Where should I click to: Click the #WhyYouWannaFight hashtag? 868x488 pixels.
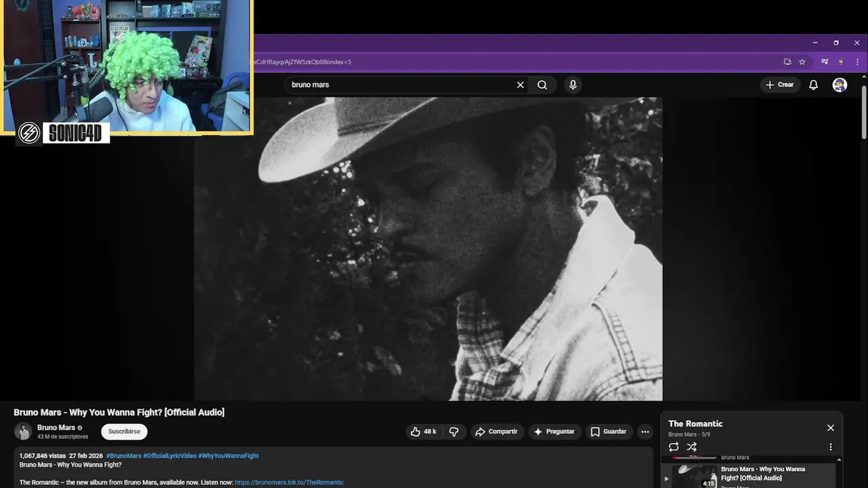click(x=229, y=456)
